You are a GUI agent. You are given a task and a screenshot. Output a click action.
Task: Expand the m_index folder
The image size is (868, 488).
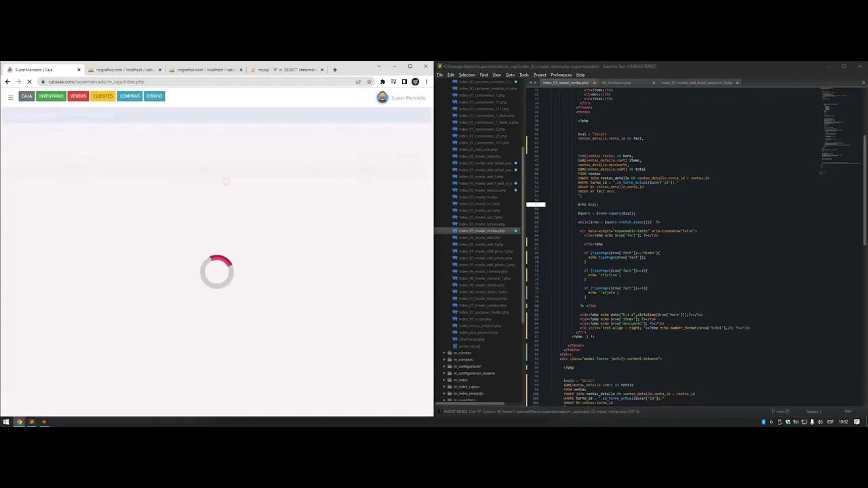click(445, 380)
